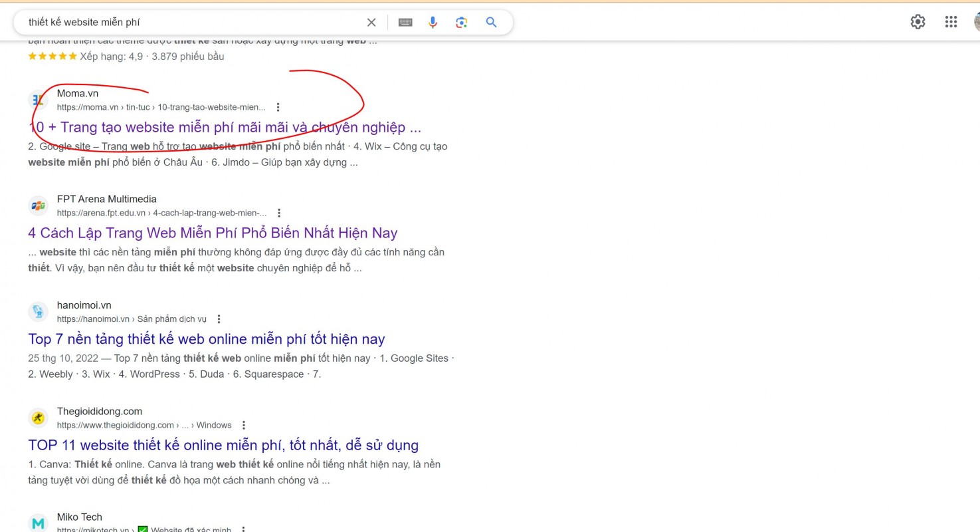Click the Thegioididong.com site favicon
Viewport: 980px width, 532px height.
[39, 418]
